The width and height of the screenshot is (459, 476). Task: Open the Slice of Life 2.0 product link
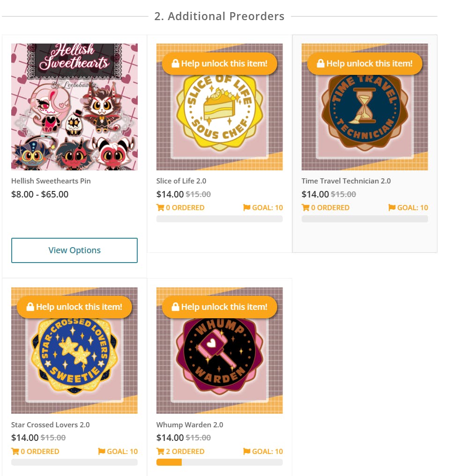pos(181,181)
